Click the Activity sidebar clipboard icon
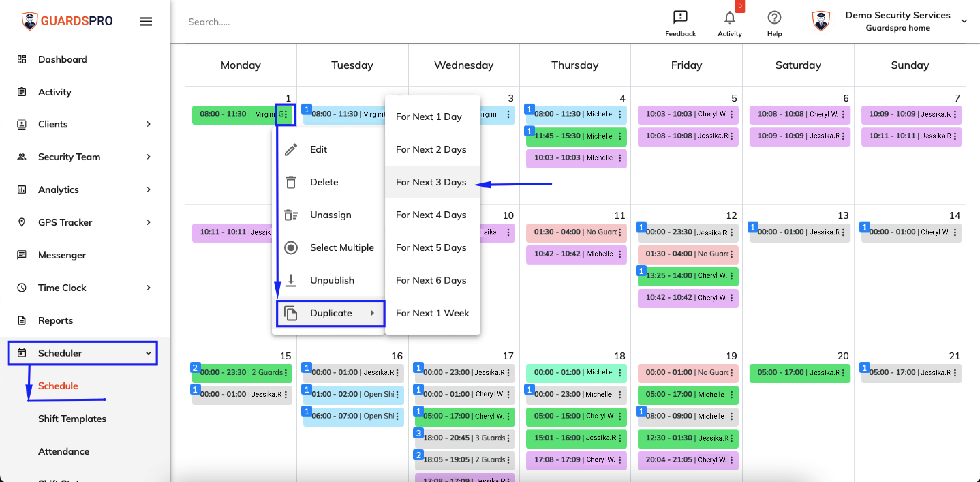 22,92
